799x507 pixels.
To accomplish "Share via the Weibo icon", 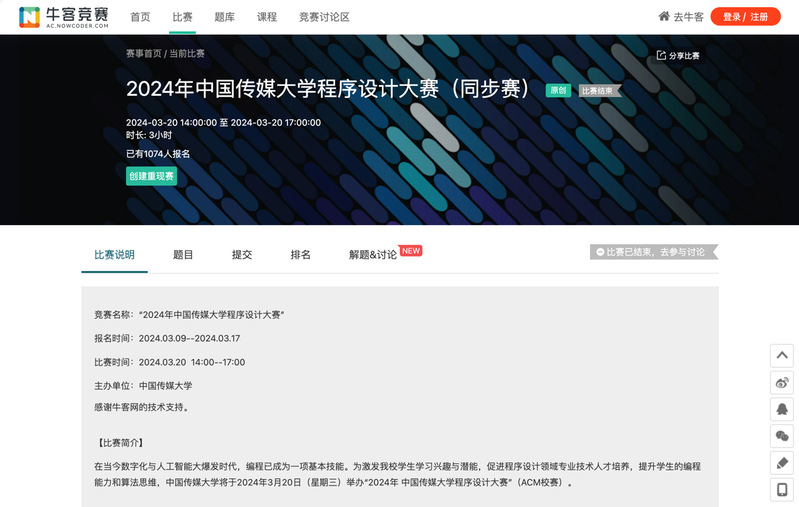I will pos(782,382).
